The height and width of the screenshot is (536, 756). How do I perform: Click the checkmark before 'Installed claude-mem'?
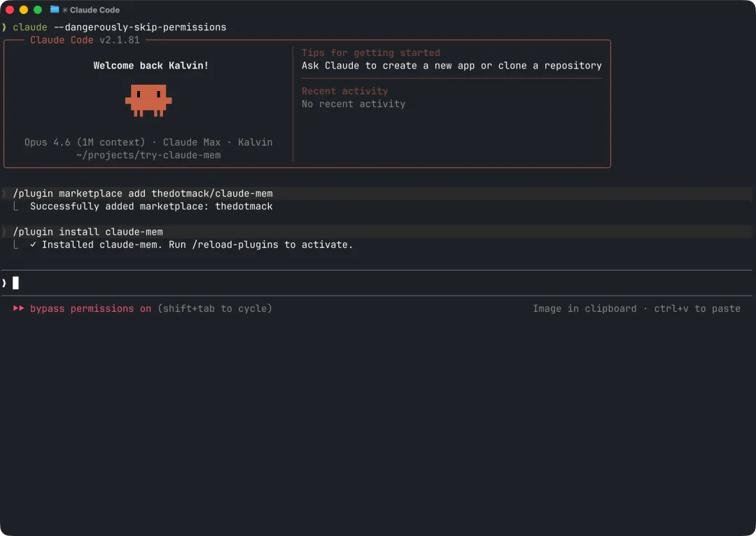click(33, 245)
